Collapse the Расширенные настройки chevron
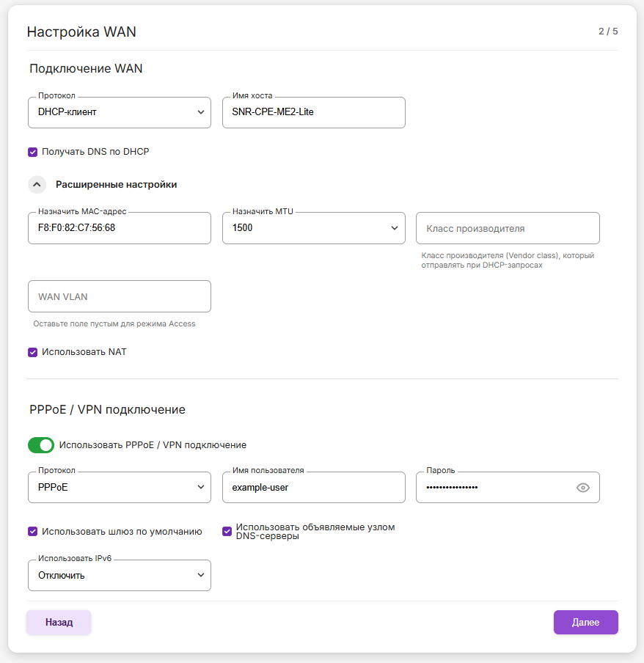The height and width of the screenshot is (663, 644). click(37, 185)
